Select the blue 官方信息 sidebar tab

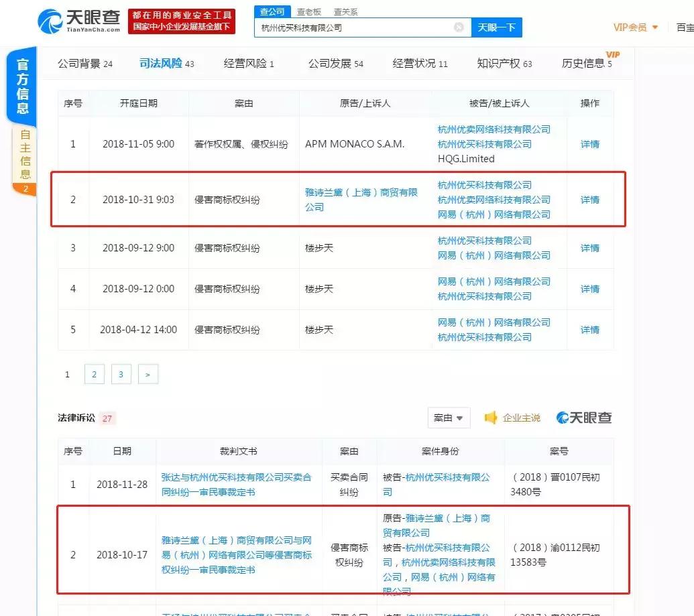click(x=23, y=84)
